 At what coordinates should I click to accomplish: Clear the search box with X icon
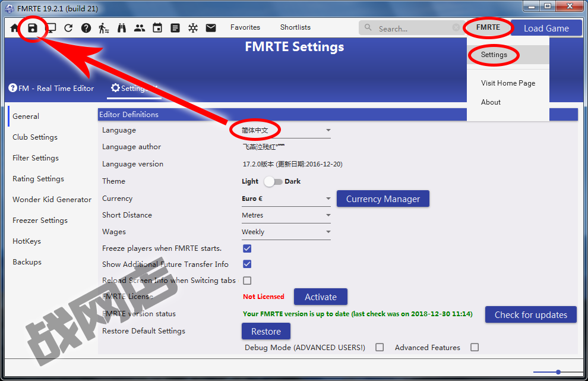click(456, 27)
